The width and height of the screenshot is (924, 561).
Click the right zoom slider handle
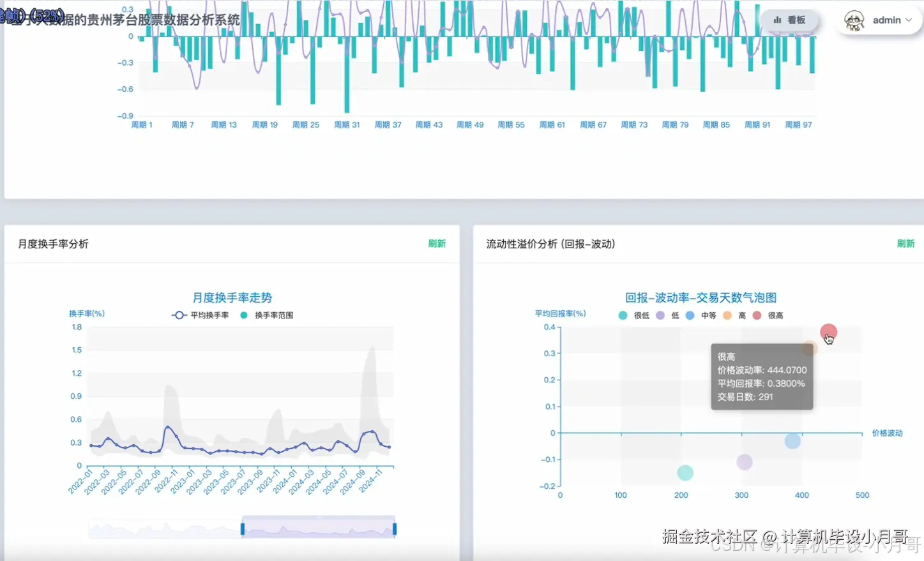click(x=395, y=528)
